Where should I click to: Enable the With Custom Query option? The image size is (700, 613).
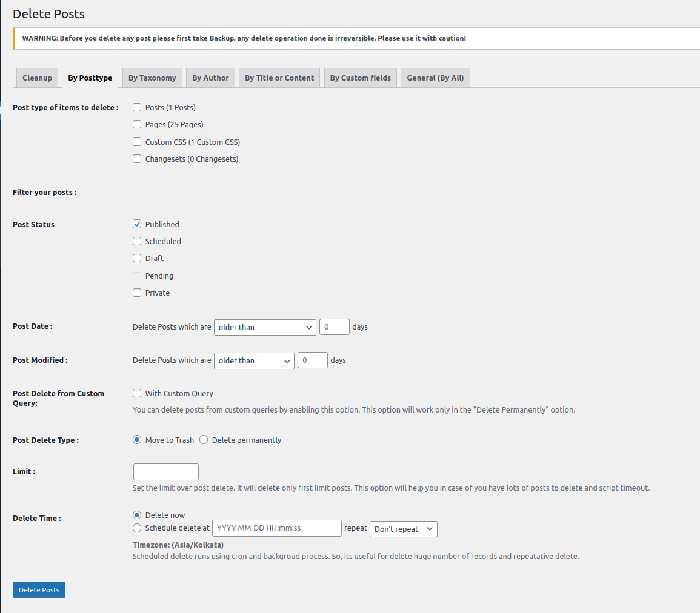(137, 393)
